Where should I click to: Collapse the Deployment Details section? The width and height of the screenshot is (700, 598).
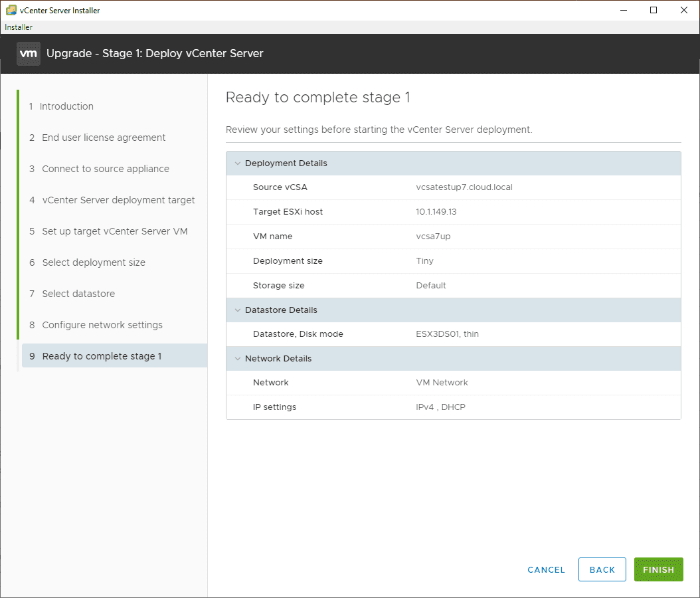click(237, 163)
